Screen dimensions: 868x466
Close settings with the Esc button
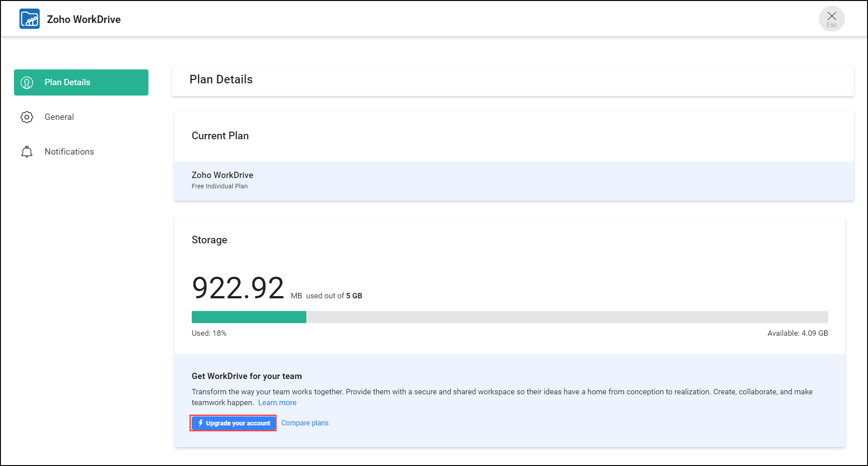[x=831, y=19]
